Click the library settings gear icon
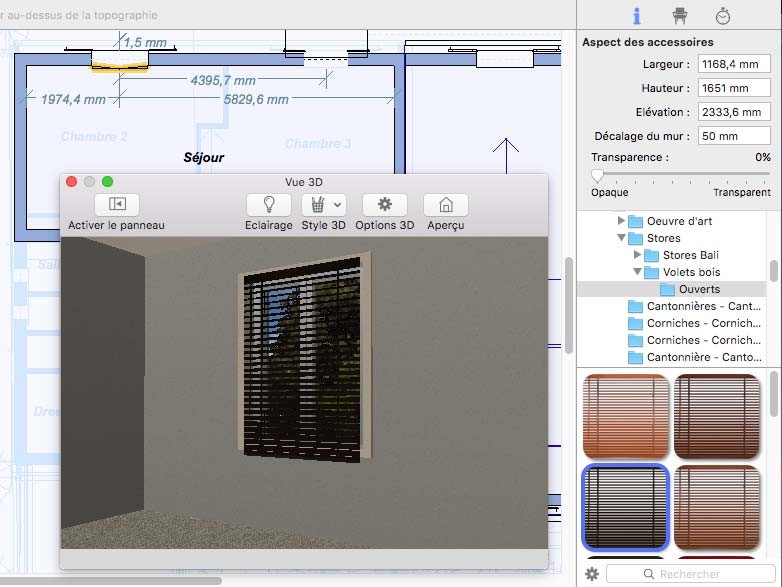This screenshot has width=782, height=587. pos(592,574)
